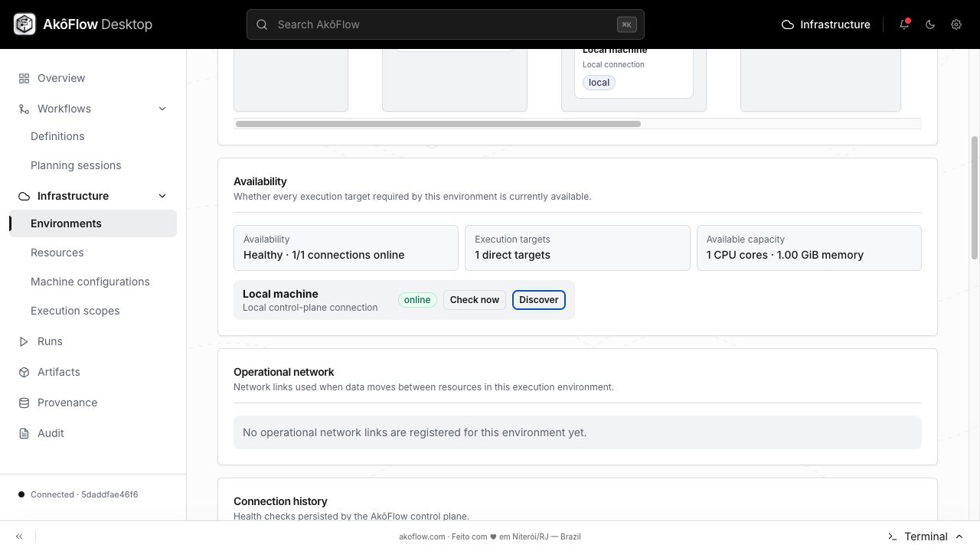Viewport: 980px width, 551px height.
Task: Collapse sidebar with double chevron icon
Action: tap(19, 536)
